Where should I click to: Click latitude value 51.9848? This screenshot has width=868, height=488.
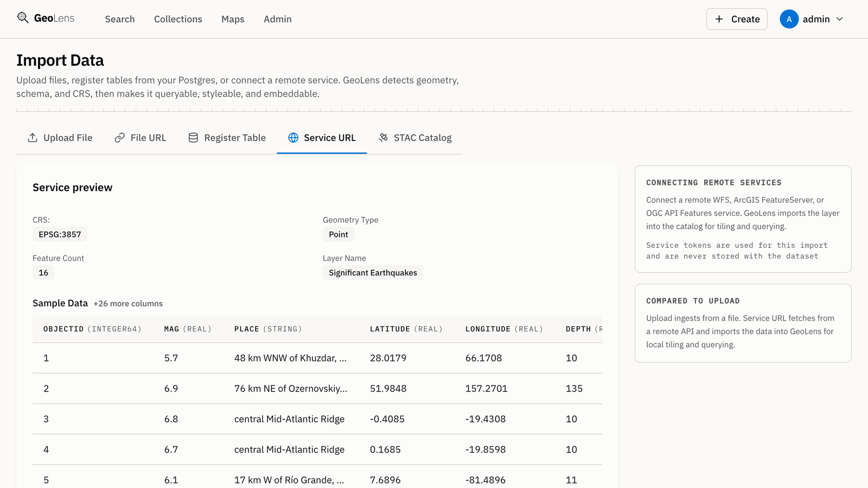(388, 388)
